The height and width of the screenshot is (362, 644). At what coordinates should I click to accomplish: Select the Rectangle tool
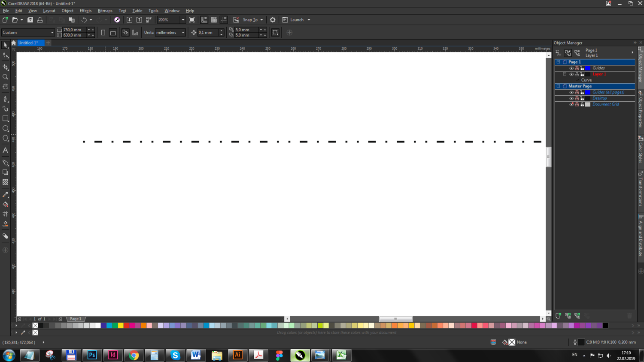coord(6,118)
